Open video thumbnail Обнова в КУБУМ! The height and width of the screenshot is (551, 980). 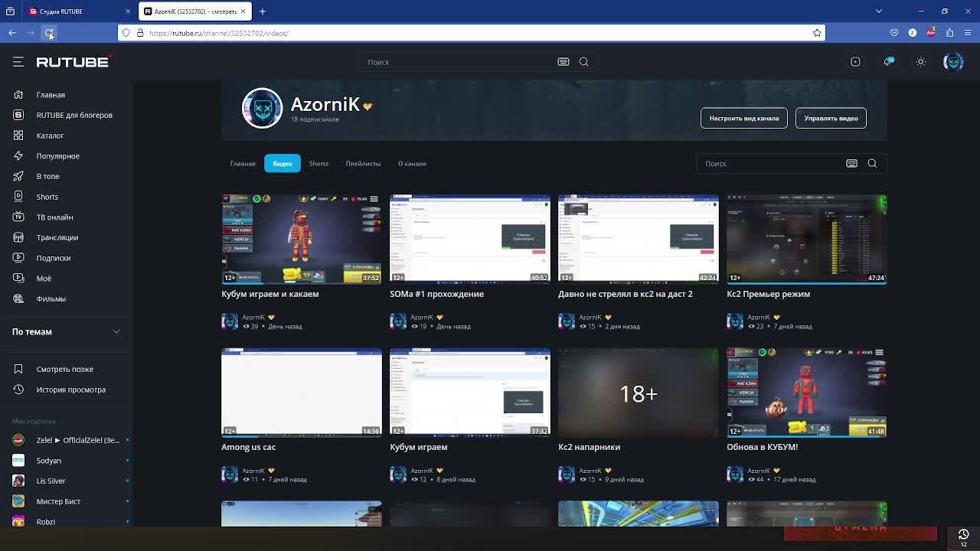(x=807, y=392)
